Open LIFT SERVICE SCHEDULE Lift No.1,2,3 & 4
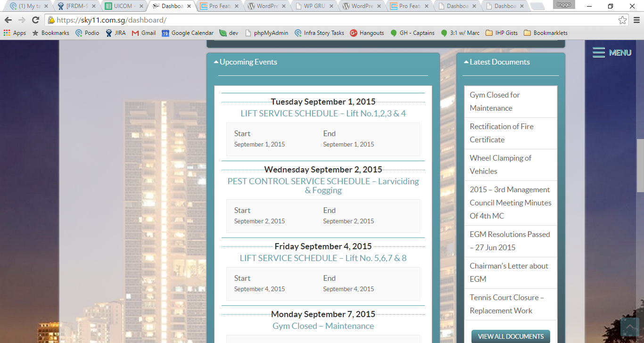This screenshot has width=644, height=343. (x=323, y=114)
